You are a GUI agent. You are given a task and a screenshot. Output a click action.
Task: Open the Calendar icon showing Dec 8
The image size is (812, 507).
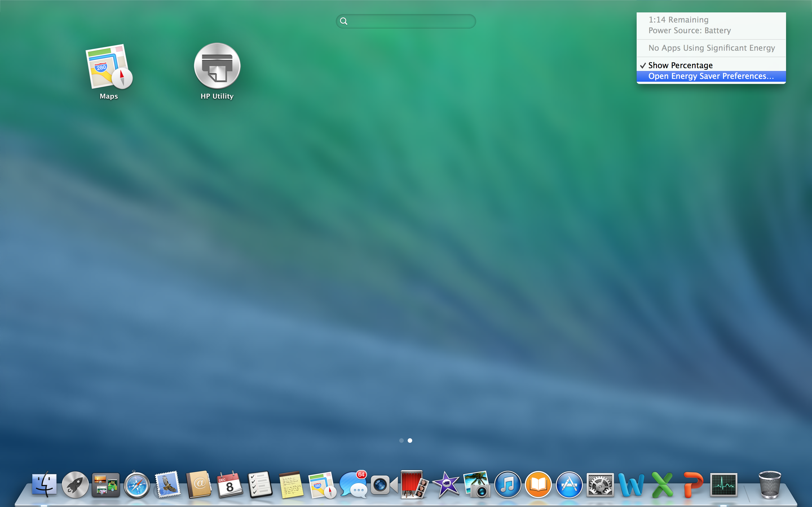click(x=229, y=485)
